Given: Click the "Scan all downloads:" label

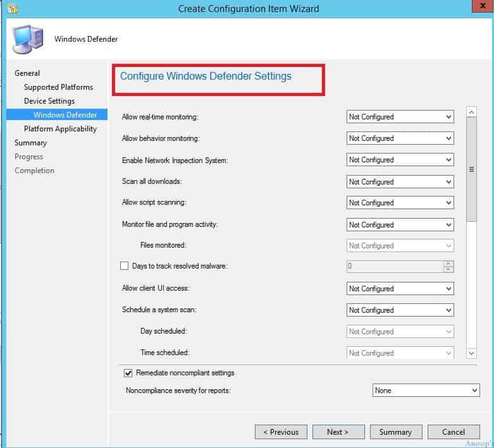Looking at the screenshot, I should click(152, 181).
